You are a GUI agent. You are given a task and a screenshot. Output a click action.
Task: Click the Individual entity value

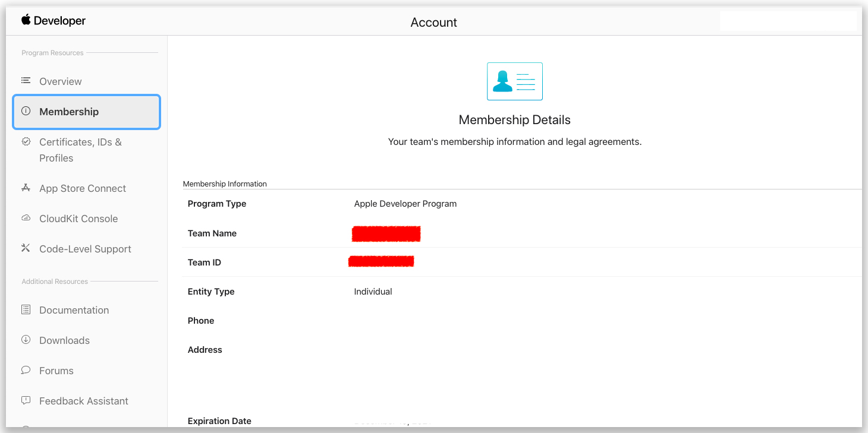[x=373, y=292]
